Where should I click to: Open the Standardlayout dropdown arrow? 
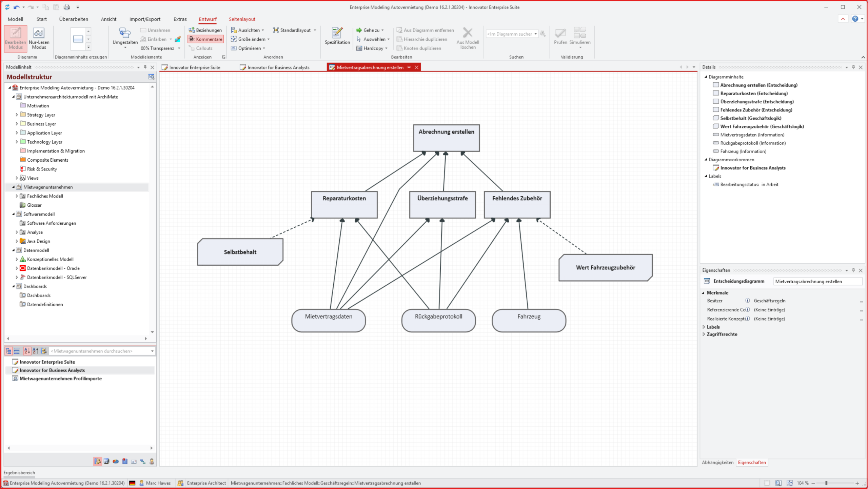[315, 30]
